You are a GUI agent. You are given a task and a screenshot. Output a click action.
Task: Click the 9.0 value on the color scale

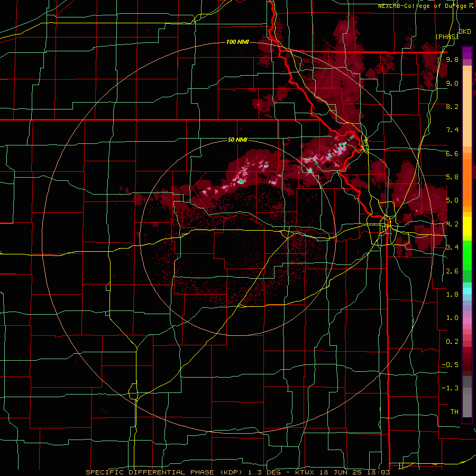(452, 83)
